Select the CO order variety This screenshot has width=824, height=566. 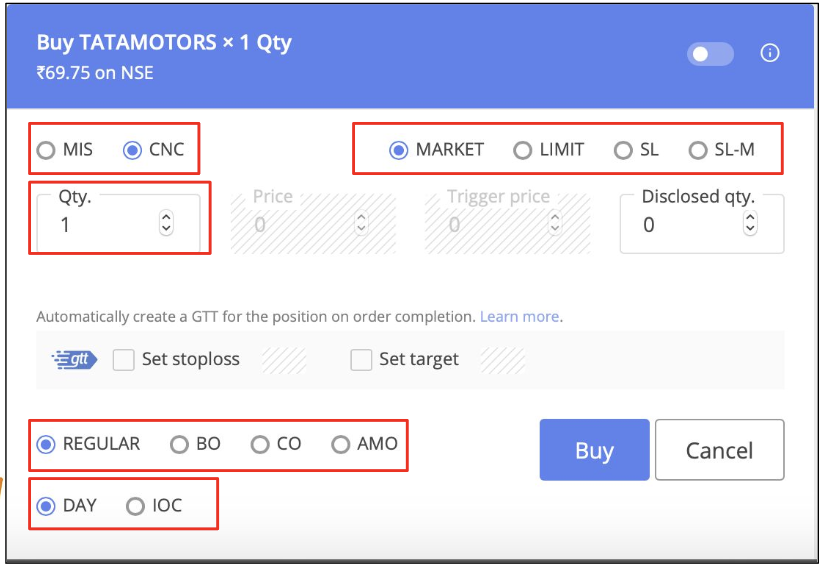click(260, 445)
